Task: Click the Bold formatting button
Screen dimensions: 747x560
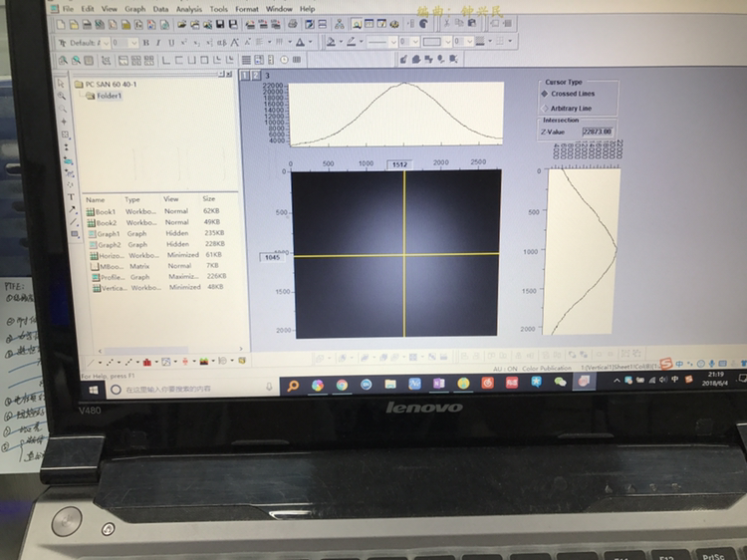Action: pos(146,43)
